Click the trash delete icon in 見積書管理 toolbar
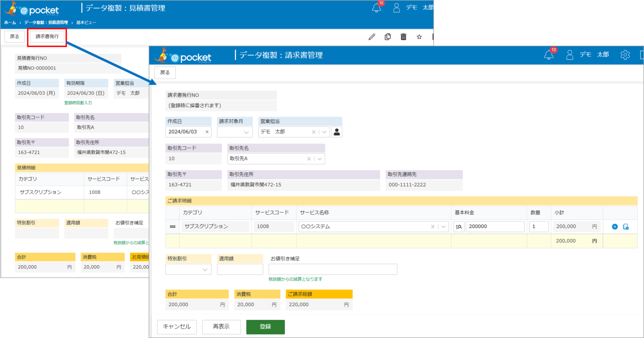Viewport: 644px width, 338px height. coord(403,37)
